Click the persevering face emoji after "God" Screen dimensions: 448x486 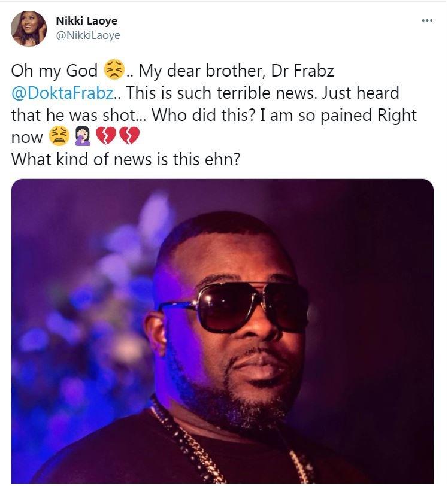[x=114, y=71]
